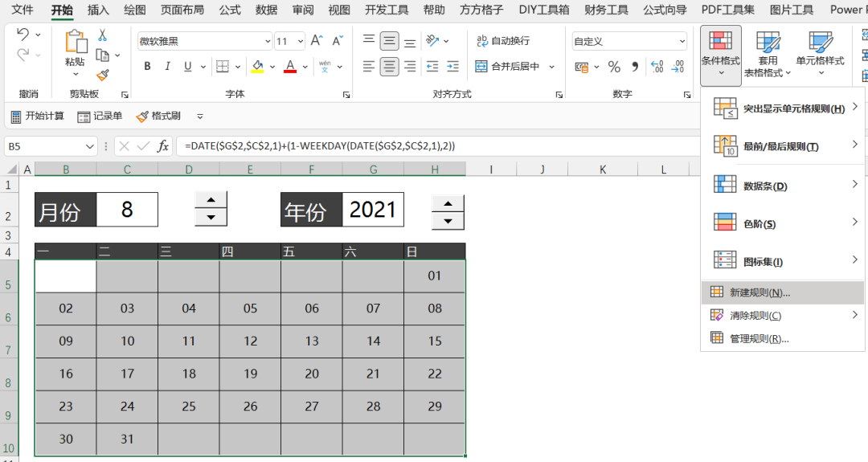
Task: Click the 开始计算 quick access button
Action: coord(38,117)
